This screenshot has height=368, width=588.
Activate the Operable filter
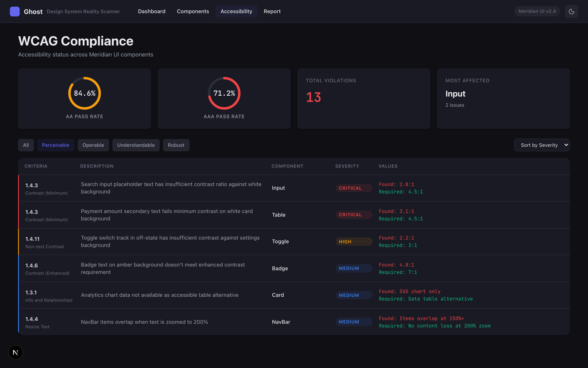pyautogui.click(x=93, y=145)
